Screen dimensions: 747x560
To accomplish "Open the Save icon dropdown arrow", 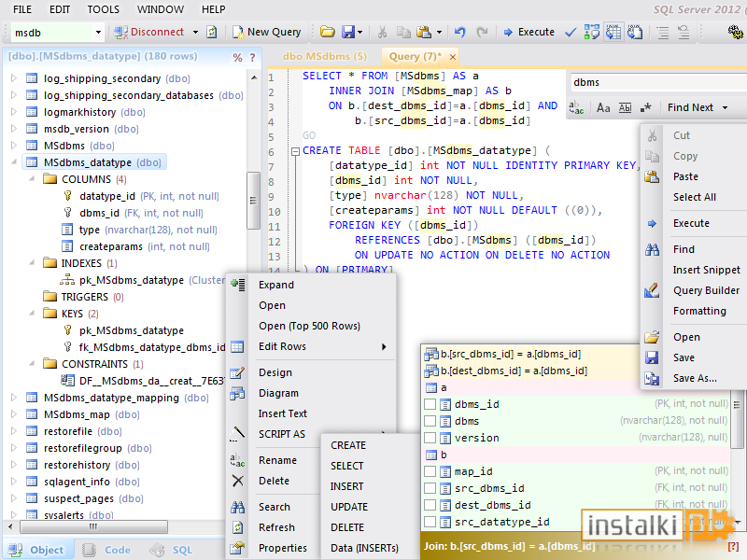I will tap(359, 33).
